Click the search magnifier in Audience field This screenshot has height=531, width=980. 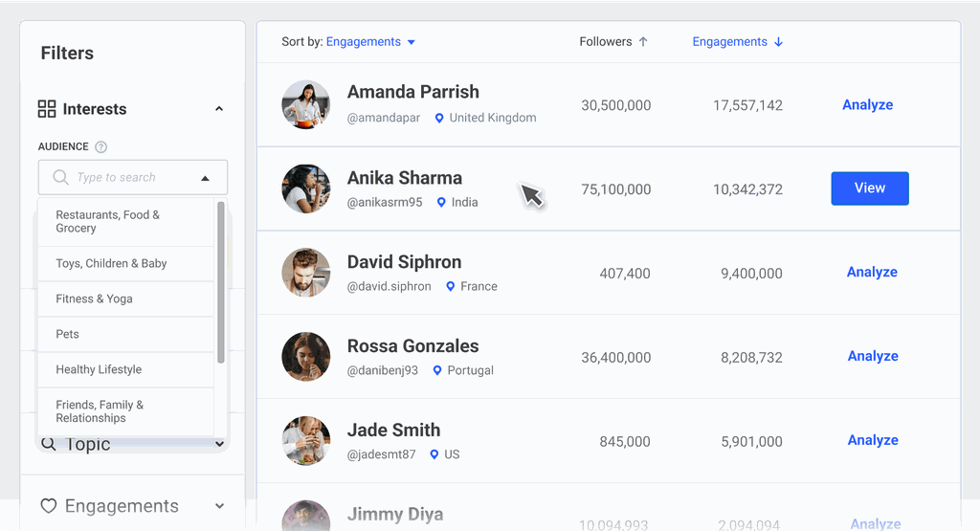(60, 178)
